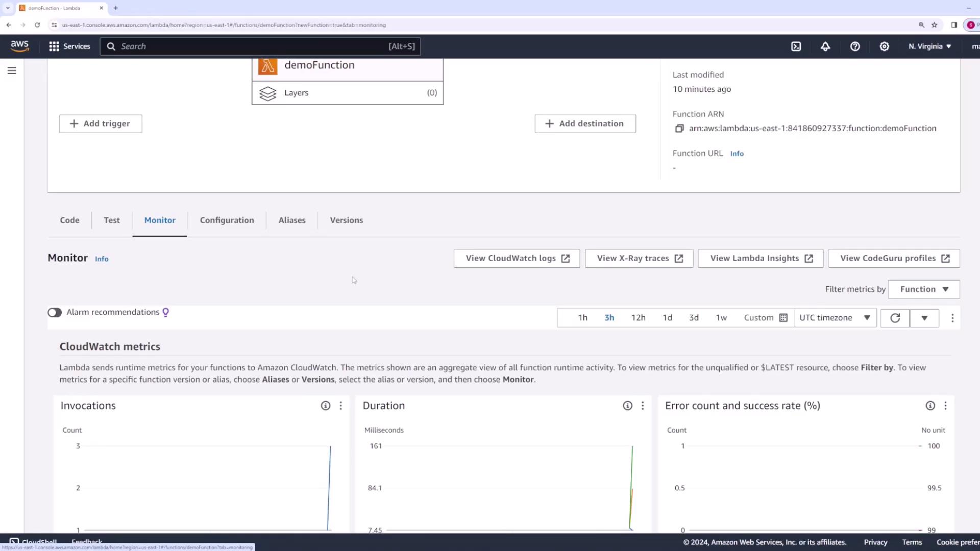This screenshot has height=551, width=980.
Task: Toggle Alarm recommendations switch
Action: pos(55,312)
